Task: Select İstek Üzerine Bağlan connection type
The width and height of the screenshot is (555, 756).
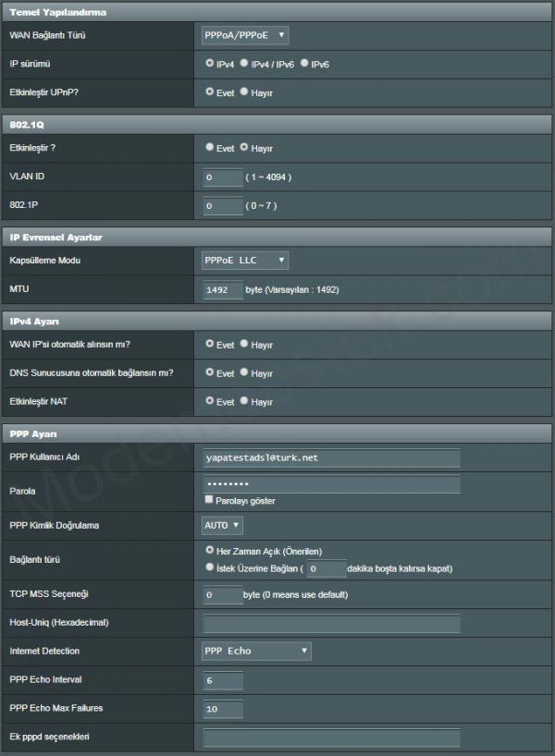Action: click(210, 568)
